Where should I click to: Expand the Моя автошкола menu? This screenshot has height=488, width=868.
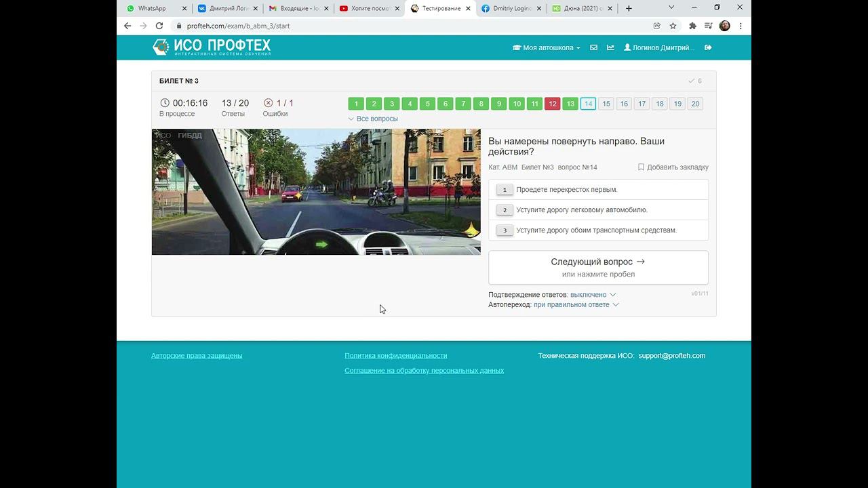tap(547, 47)
